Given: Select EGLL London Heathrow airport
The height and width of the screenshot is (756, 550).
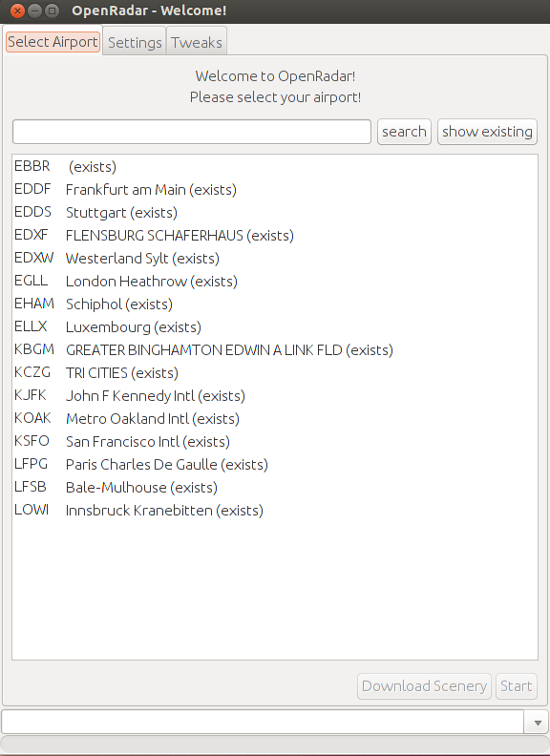Looking at the screenshot, I should tap(275, 281).
